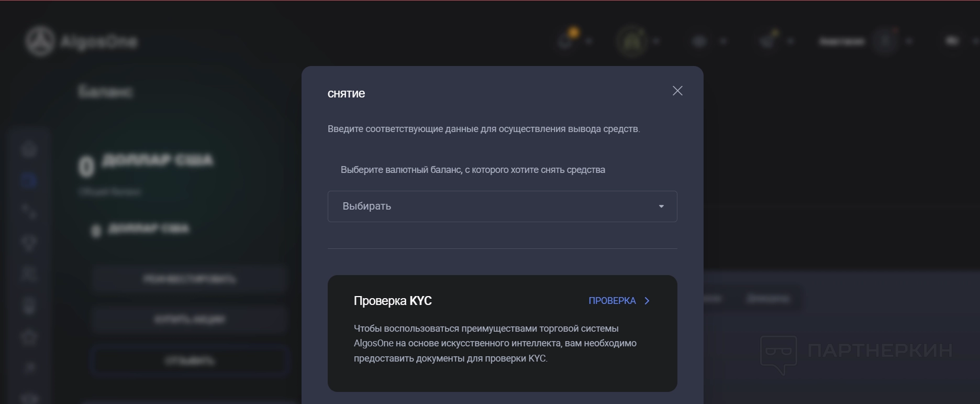Click the ПРОВЕРКА link for KYC
This screenshot has height=404, width=980.
[x=619, y=301]
